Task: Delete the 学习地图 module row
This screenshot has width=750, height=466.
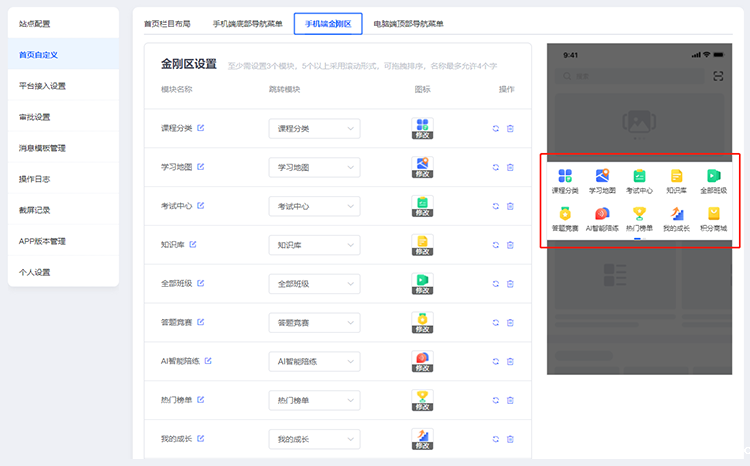Action: pyautogui.click(x=510, y=167)
